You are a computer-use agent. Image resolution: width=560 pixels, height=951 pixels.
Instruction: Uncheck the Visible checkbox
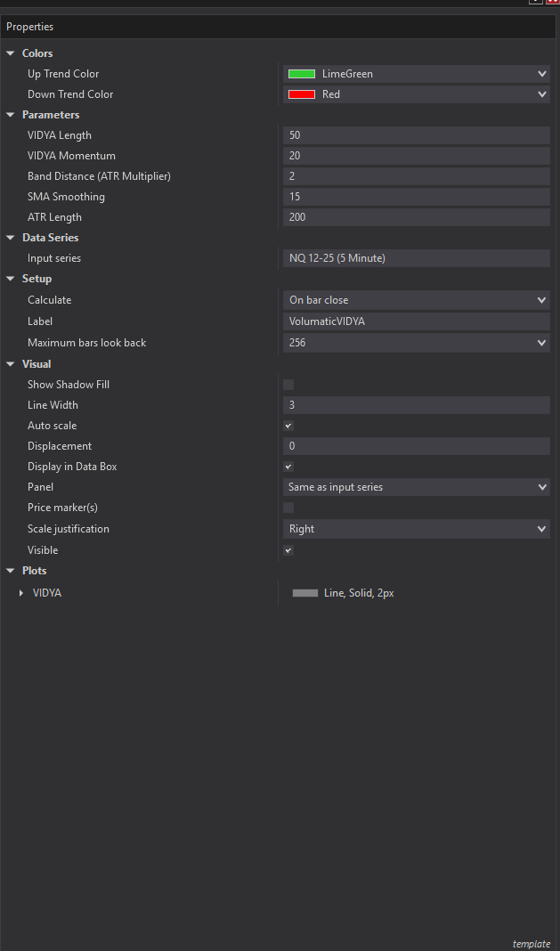tap(288, 550)
